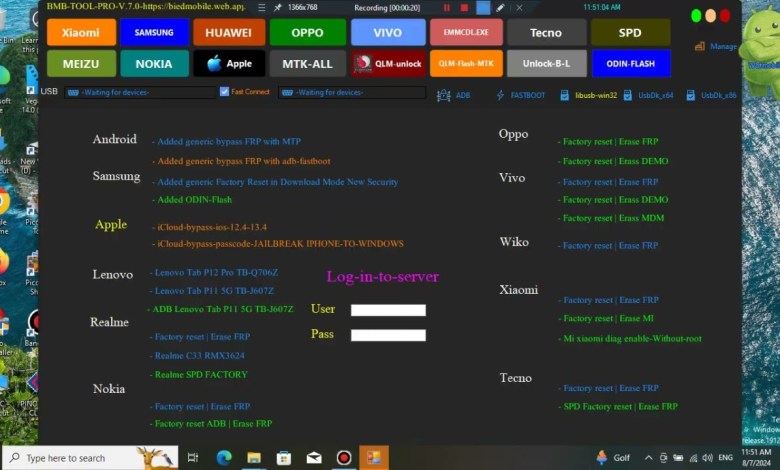This screenshot has width=780, height=470.
Task: Click the blue square recorder button
Action: click(483, 7)
